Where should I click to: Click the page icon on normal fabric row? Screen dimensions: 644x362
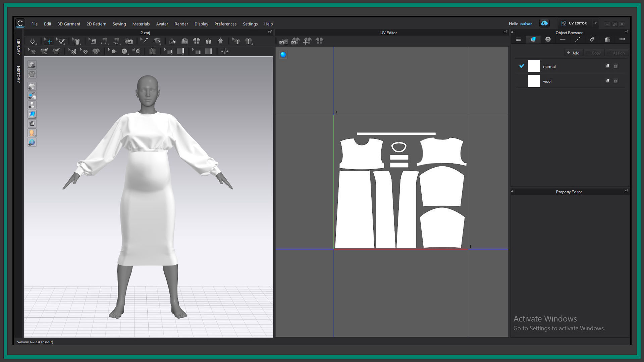[x=607, y=66]
